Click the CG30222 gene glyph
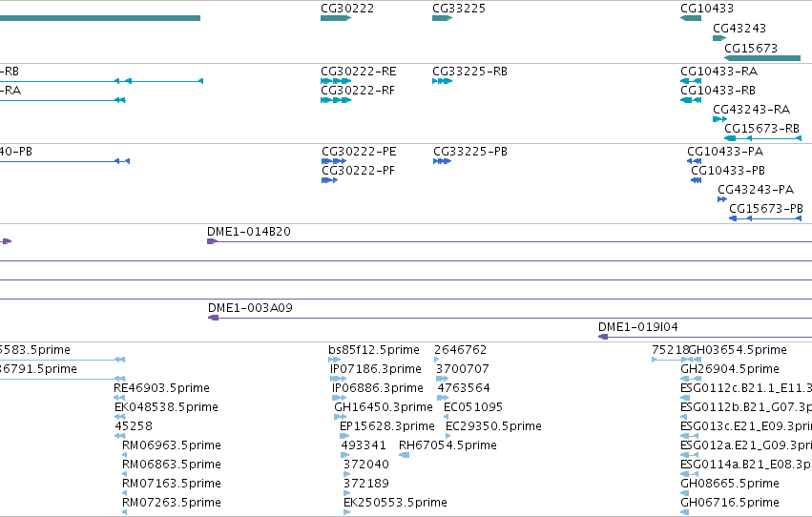Screen dimensions: 812x517 click(336, 18)
